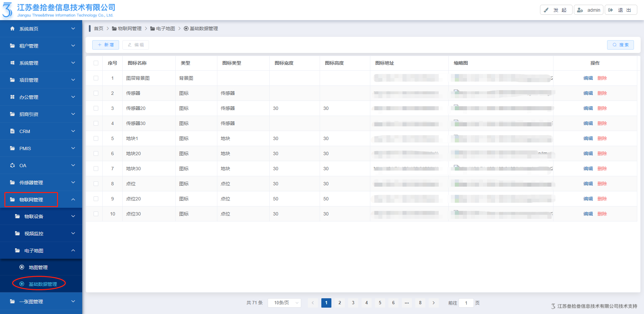The height and width of the screenshot is (314, 644).
Task: Click the recycle icon beside OA
Action: tap(12, 166)
